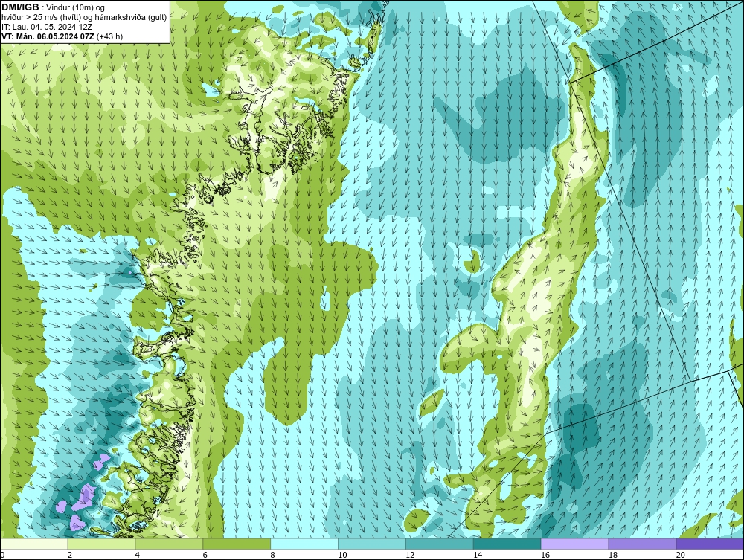The width and height of the screenshot is (744, 560).
Task: Click the '6' scale label
Action: click(205, 555)
